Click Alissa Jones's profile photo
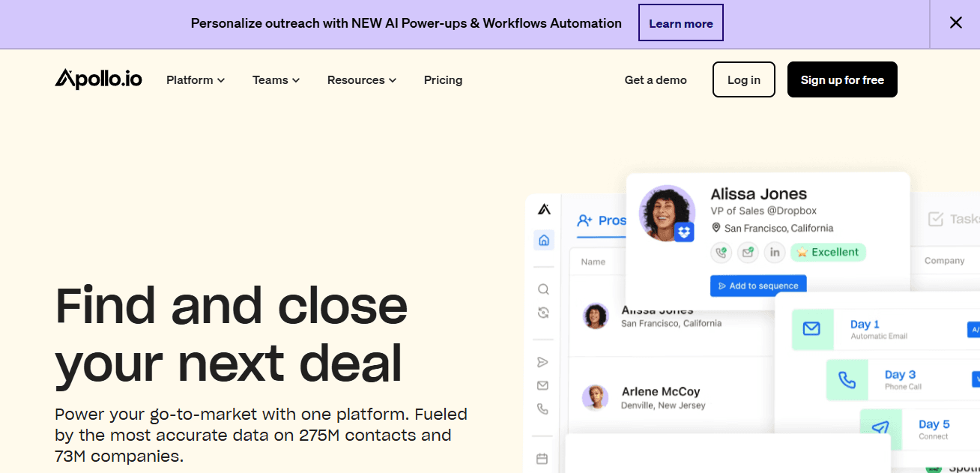The height and width of the screenshot is (473, 980). pyautogui.click(x=666, y=214)
